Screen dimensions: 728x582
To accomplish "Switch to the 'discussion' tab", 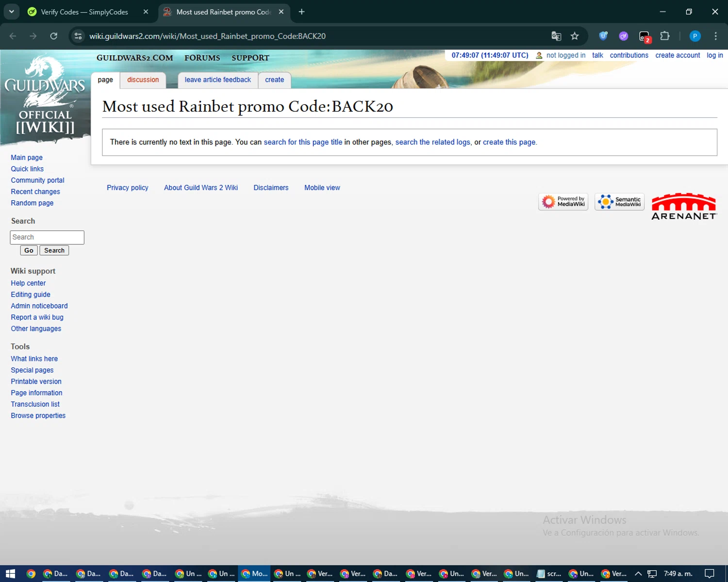I will pos(143,80).
